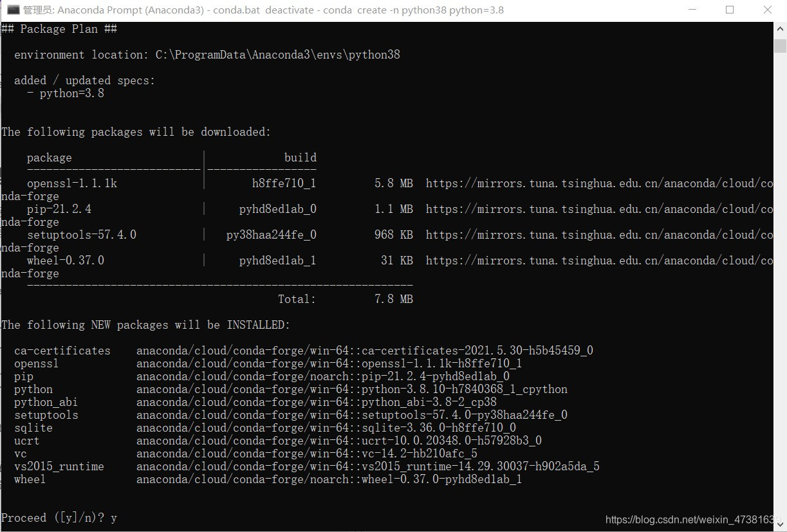The image size is (787, 532).
Task: Click the 'sqlite' name in install list
Action: (x=33, y=428)
